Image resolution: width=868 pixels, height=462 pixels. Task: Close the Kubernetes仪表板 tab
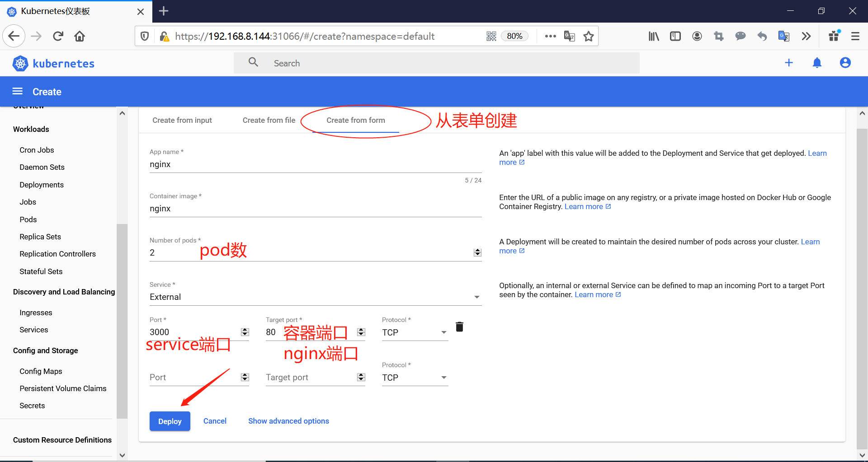[141, 12]
